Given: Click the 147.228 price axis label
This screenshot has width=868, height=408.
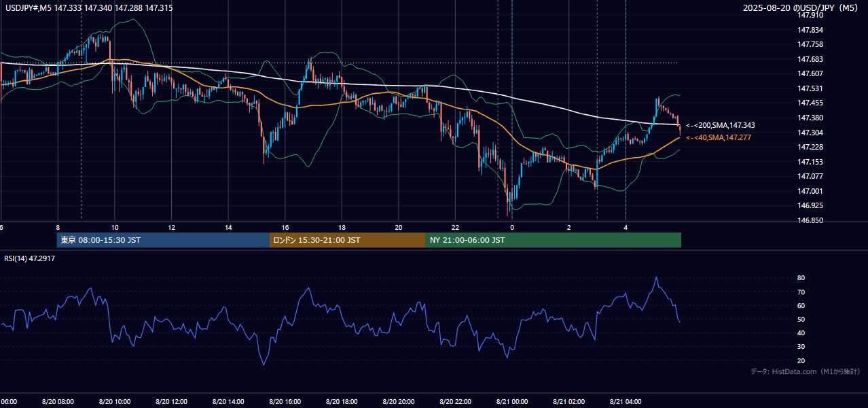Looking at the screenshot, I should click(x=811, y=147).
